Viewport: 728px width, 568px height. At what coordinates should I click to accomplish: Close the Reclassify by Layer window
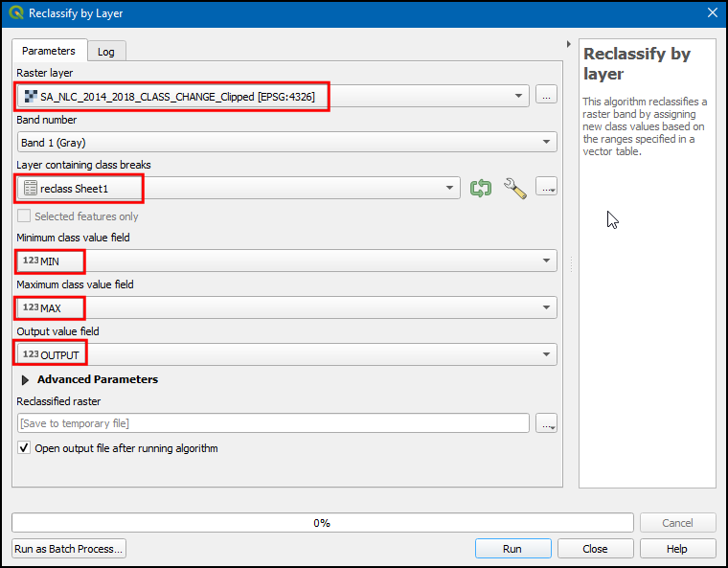712,13
